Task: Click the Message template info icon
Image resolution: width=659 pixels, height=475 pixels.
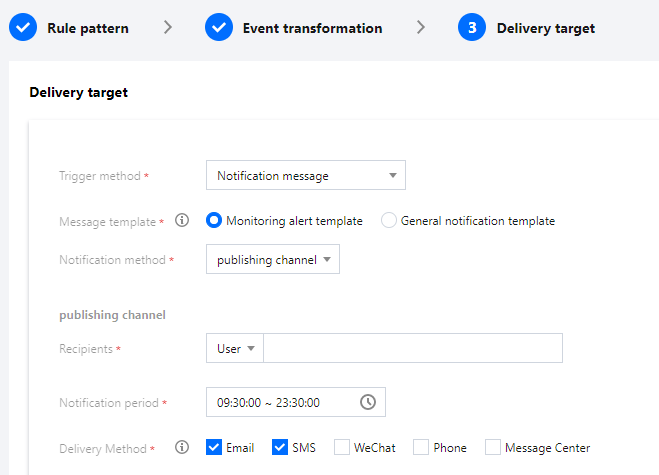Action: tap(182, 221)
